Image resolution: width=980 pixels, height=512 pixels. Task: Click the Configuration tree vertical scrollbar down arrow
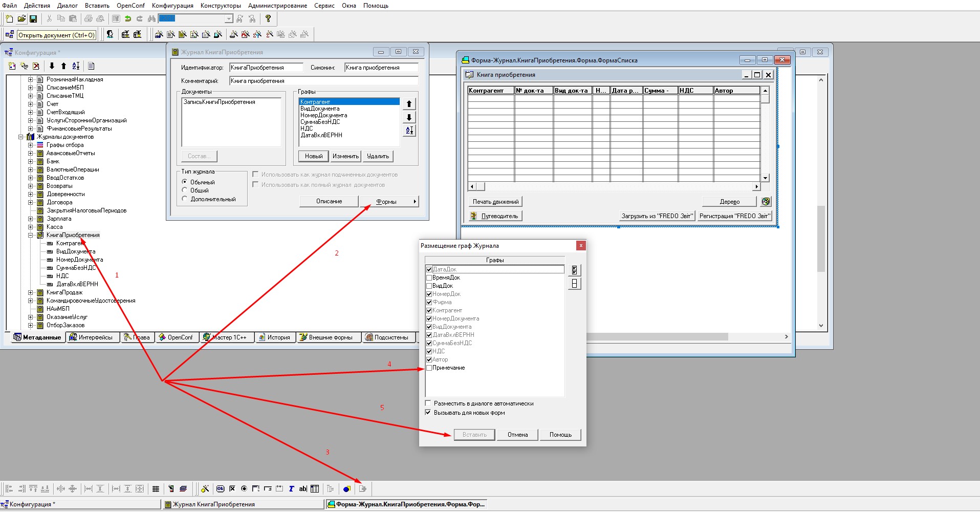[x=821, y=326]
